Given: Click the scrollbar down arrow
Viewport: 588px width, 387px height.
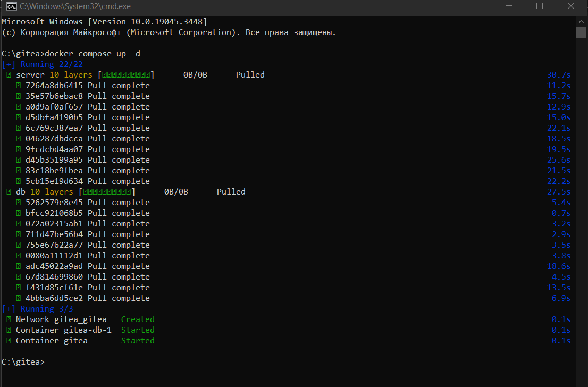Looking at the screenshot, I should (581, 381).
